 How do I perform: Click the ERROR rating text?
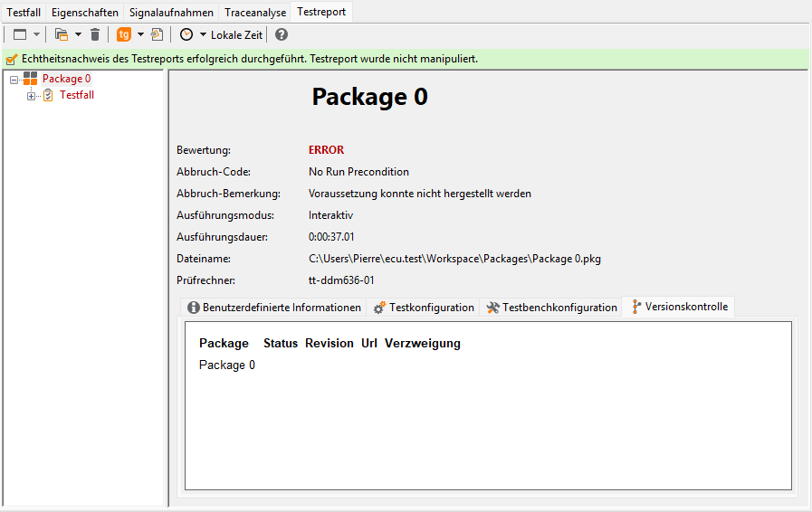click(326, 150)
